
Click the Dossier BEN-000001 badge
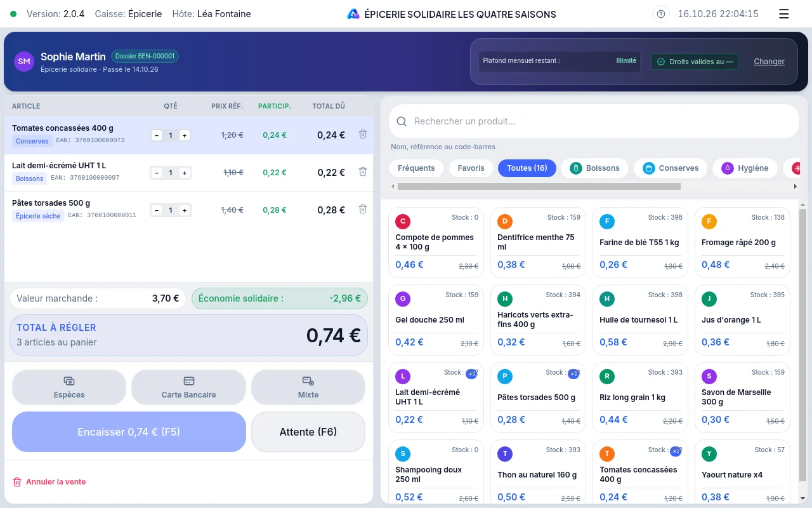(145, 57)
